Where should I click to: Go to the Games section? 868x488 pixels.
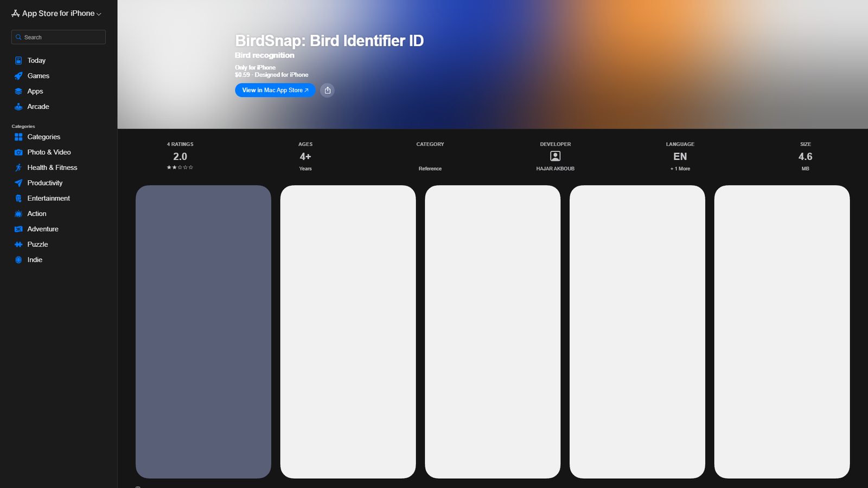pos(39,76)
